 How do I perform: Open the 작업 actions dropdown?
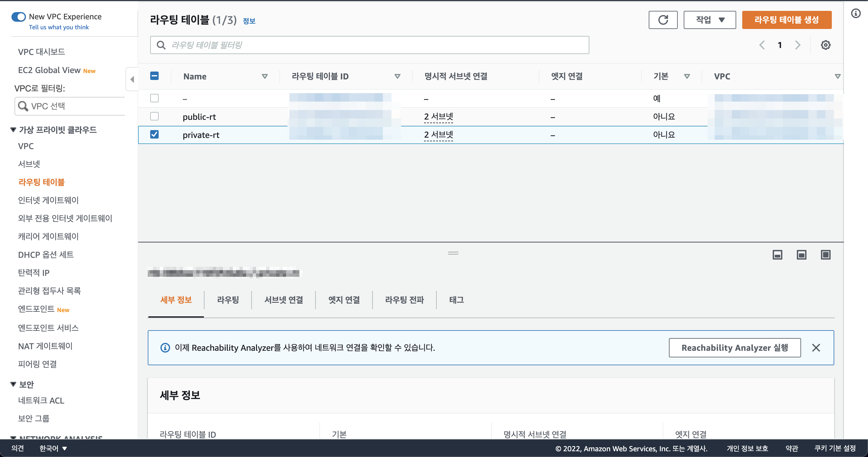coord(710,20)
